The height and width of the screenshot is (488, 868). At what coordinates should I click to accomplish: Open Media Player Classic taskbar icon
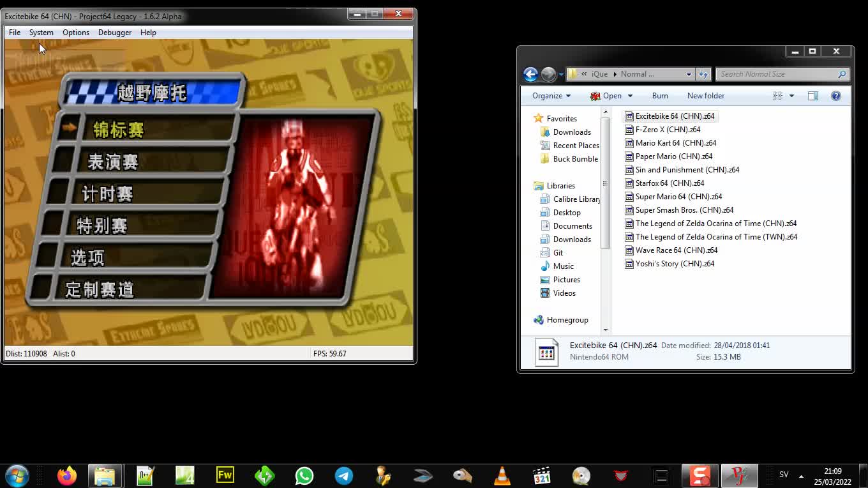542,476
